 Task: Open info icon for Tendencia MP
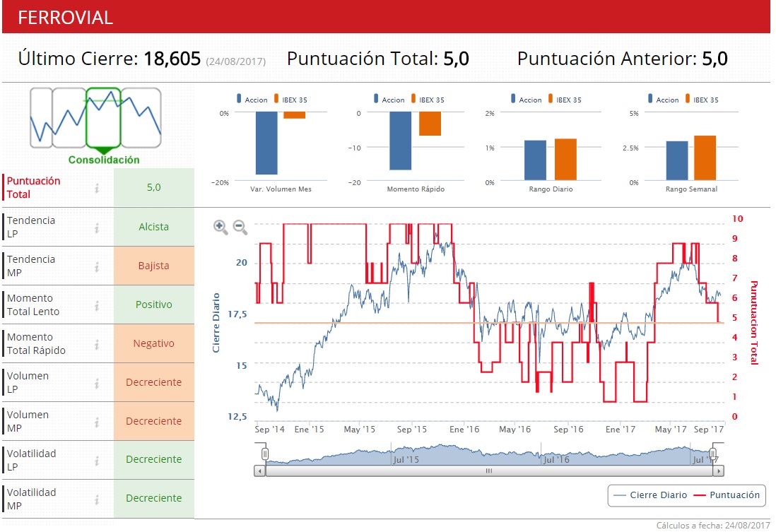(97, 266)
